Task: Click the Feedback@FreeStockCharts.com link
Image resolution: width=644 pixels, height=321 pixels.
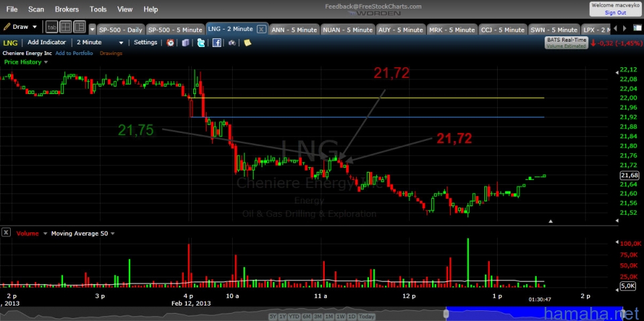Action: coord(374,6)
